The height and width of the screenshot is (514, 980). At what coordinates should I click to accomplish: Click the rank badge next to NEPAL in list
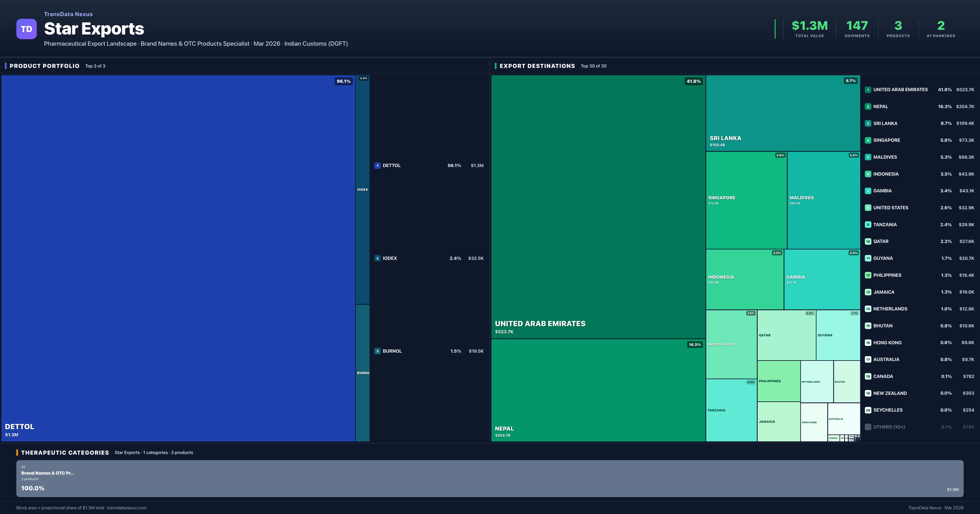point(868,106)
